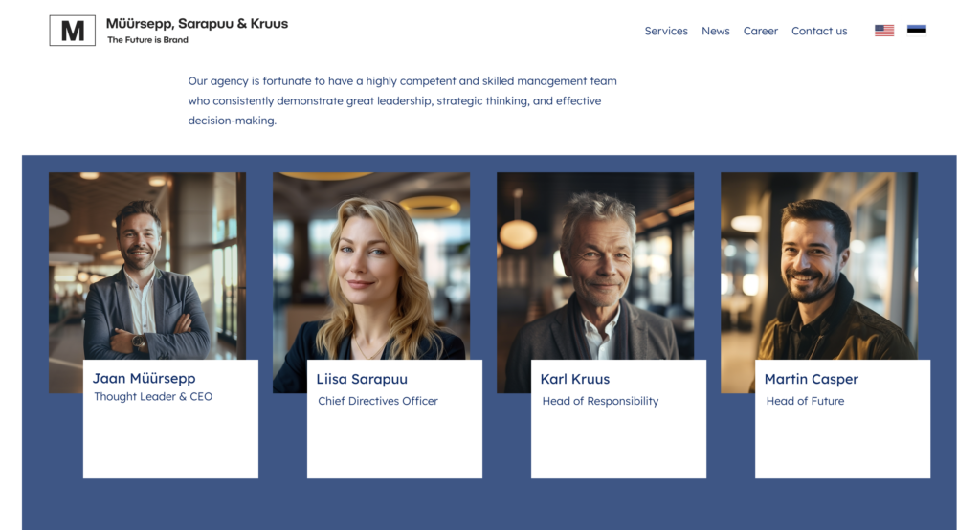Switch language with the Estonian flag icon

coord(916,30)
